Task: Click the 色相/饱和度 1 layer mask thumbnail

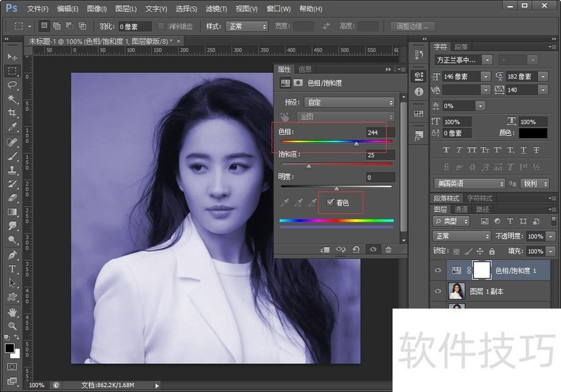Action: pyautogui.click(x=482, y=271)
